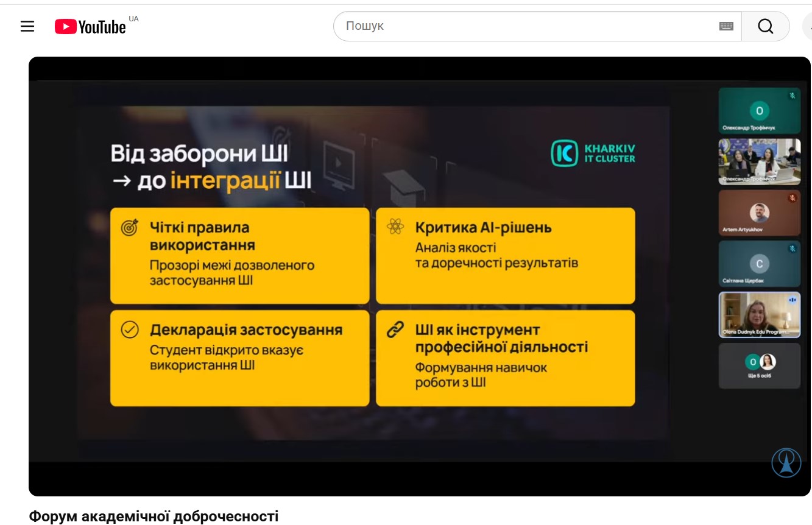Expand the Ще 5 осіб participants tile
This screenshot has width=812, height=525.
[759, 365]
